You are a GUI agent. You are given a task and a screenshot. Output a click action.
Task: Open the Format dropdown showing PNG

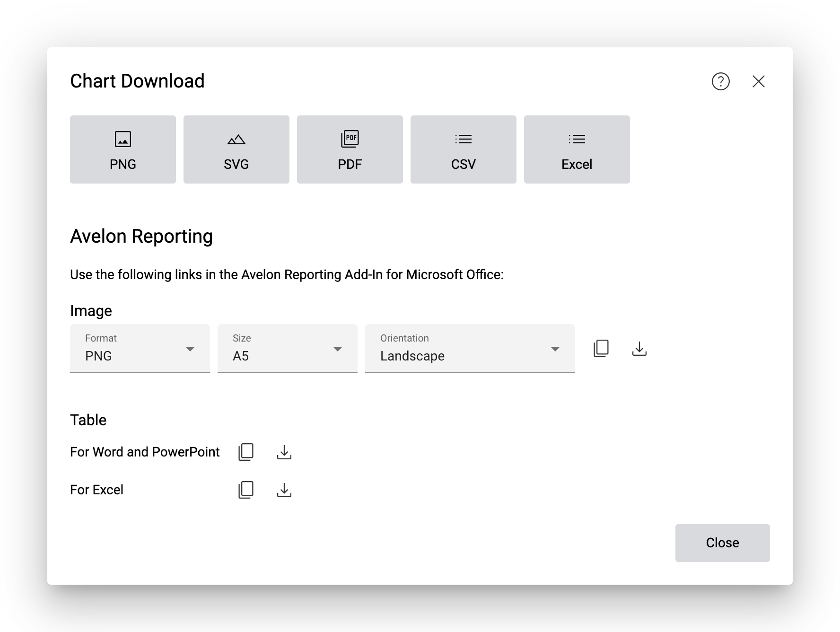click(140, 349)
